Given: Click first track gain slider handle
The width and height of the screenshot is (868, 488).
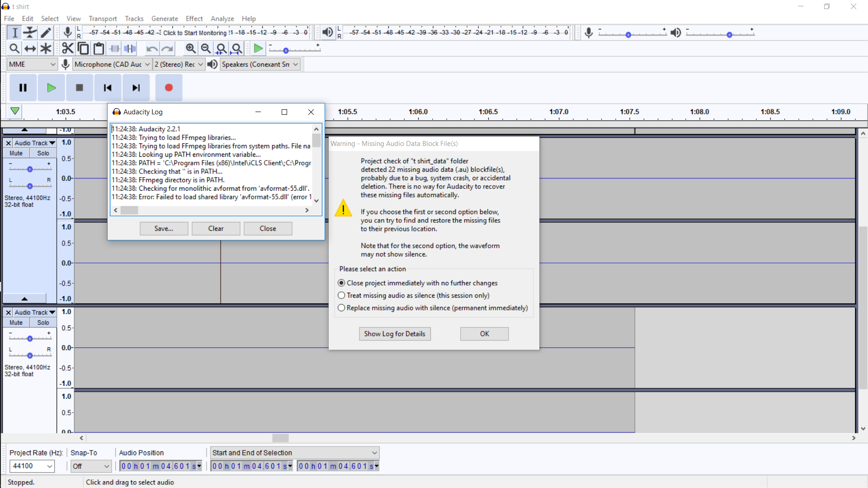Looking at the screenshot, I should [30, 169].
